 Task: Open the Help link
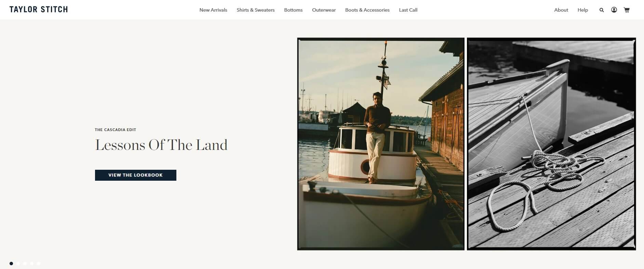pos(583,10)
